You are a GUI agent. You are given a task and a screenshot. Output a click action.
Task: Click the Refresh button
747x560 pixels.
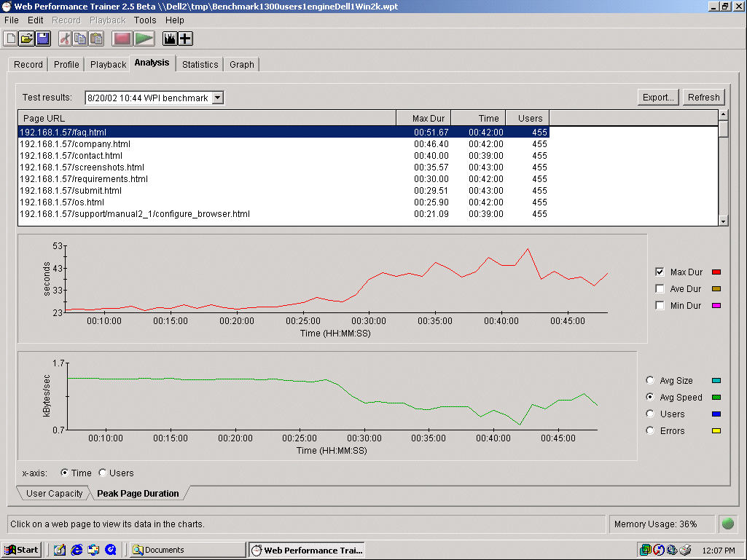[703, 98]
